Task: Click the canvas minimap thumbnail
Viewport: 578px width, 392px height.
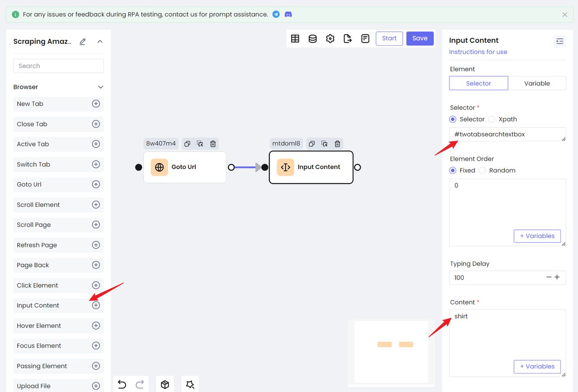Action: 391,352
